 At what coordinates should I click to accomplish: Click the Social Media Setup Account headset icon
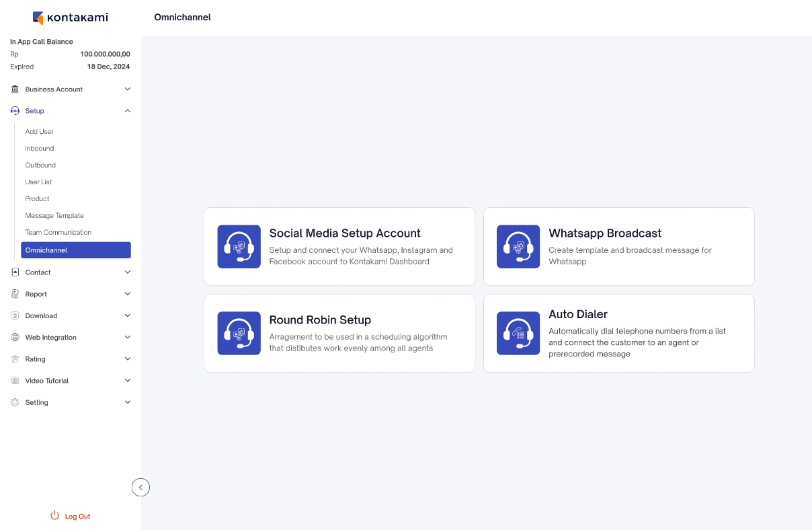tap(239, 247)
